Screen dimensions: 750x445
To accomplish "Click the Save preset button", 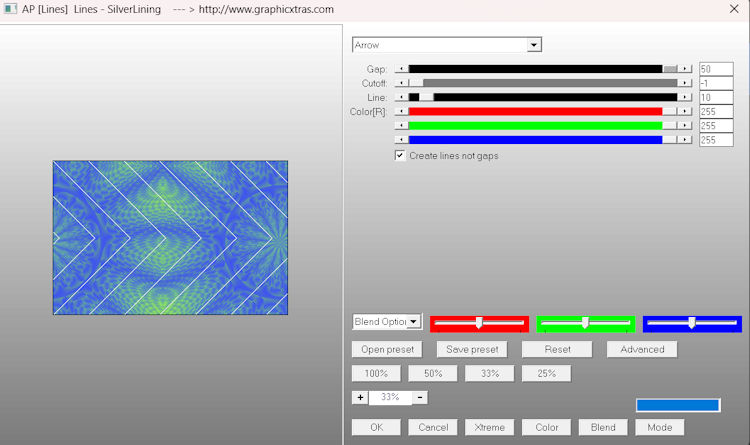I will [x=472, y=349].
